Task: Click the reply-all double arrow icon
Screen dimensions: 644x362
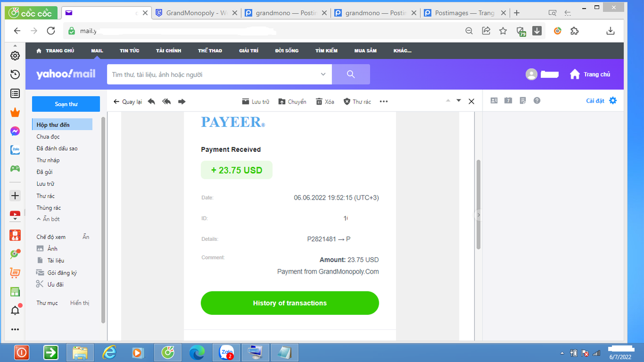Action: (x=167, y=102)
